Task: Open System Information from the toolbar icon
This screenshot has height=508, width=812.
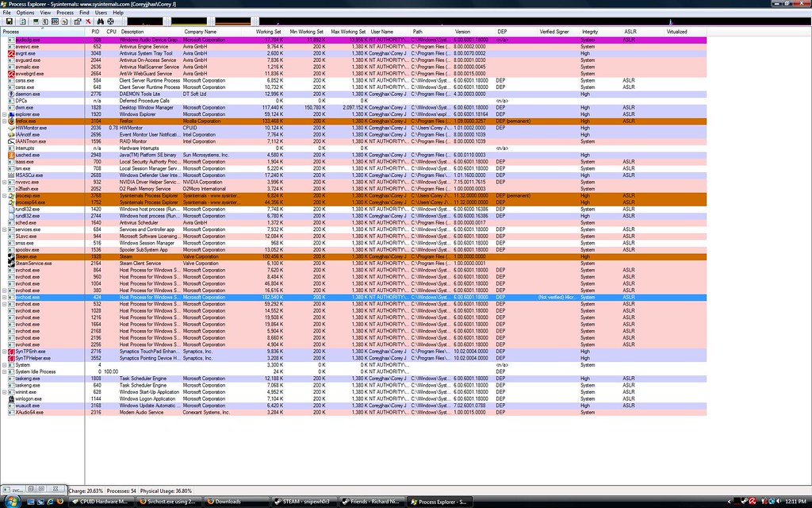Action: [x=36, y=21]
